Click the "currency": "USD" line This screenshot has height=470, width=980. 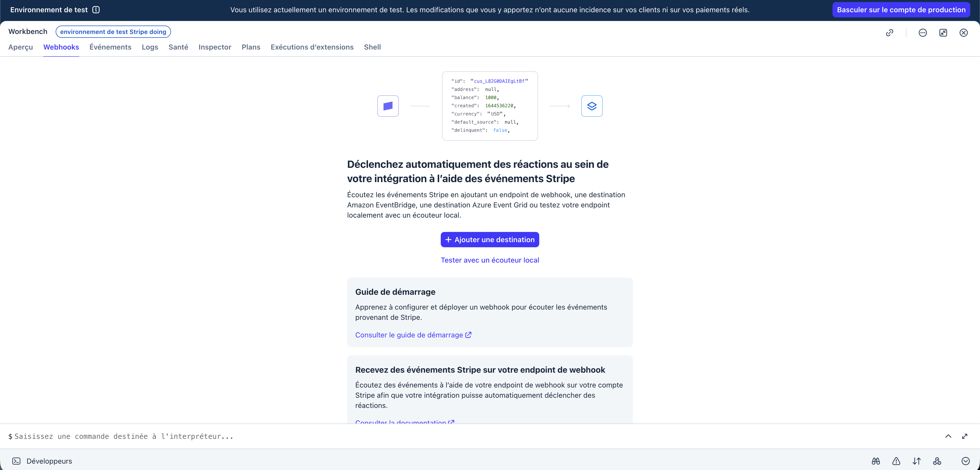(x=479, y=114)
